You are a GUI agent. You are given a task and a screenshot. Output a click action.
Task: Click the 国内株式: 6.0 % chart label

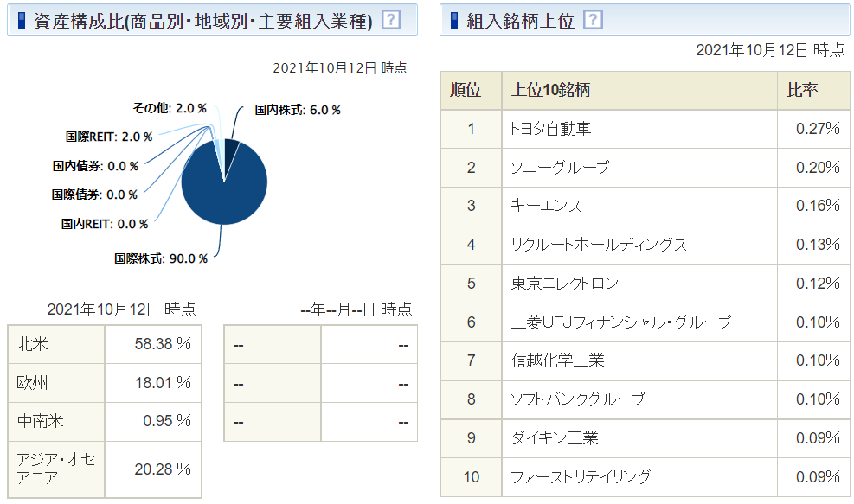(298, 110)
